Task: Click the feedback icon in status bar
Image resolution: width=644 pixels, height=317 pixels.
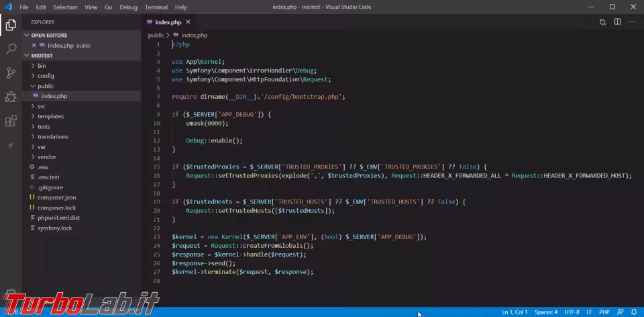Action: (x=620, y=312)
